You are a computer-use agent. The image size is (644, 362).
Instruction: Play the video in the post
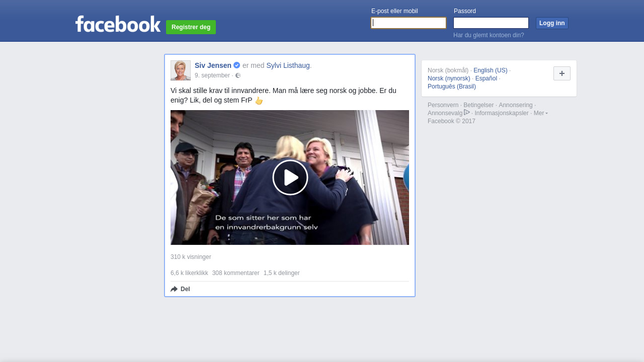tap(290, 177)
